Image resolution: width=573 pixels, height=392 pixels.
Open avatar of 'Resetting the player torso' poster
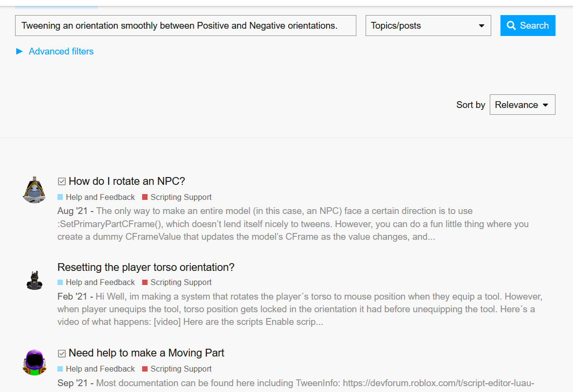(x=35, y=279)
